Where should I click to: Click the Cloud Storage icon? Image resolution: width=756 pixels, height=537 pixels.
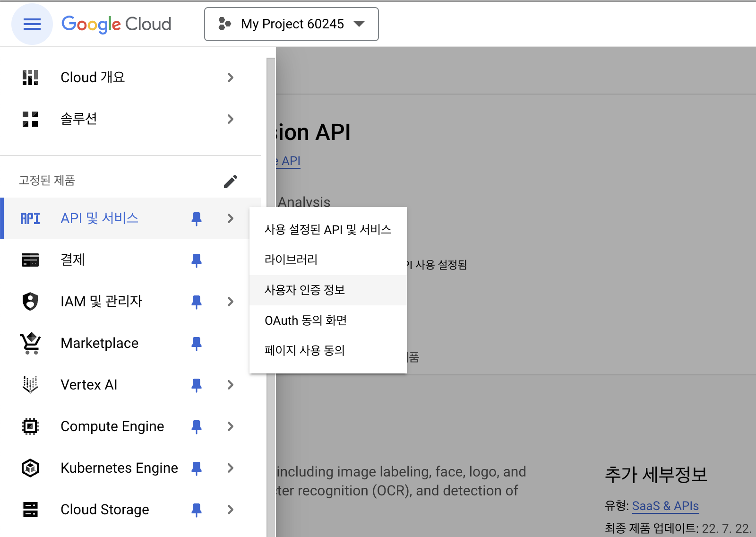click(x=30, y=510)
